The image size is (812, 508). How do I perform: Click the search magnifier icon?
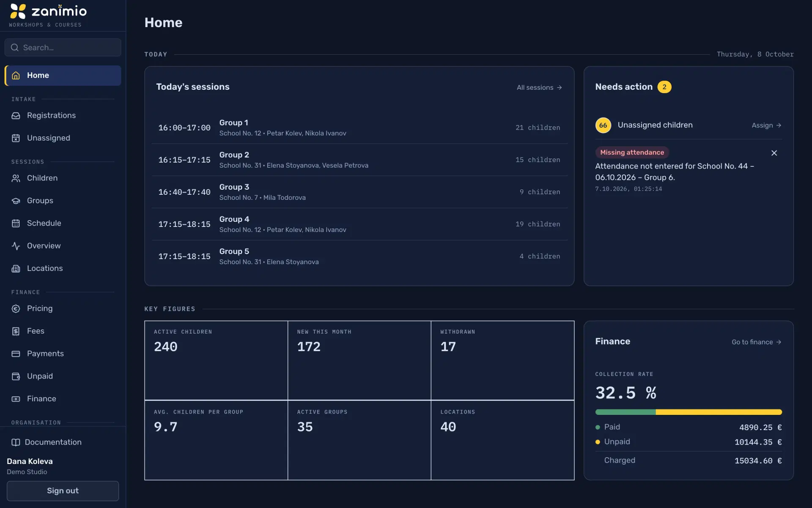(x=15, y=47)
